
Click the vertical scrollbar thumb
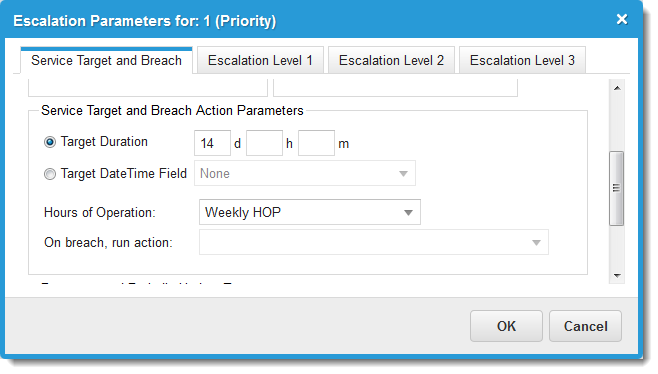pos(616,188)
